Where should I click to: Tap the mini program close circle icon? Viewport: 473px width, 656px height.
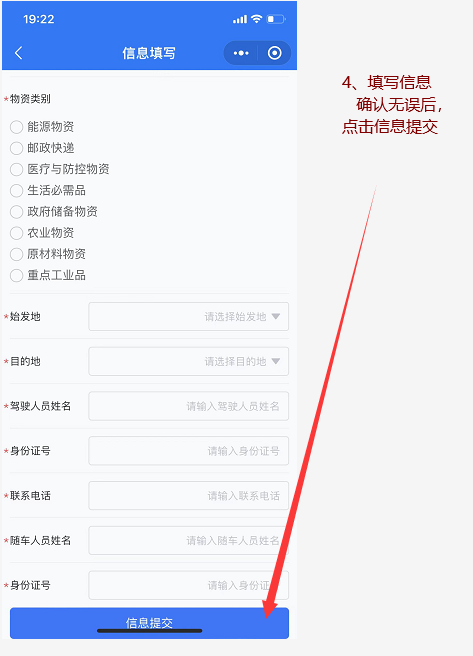coord(274,53)
